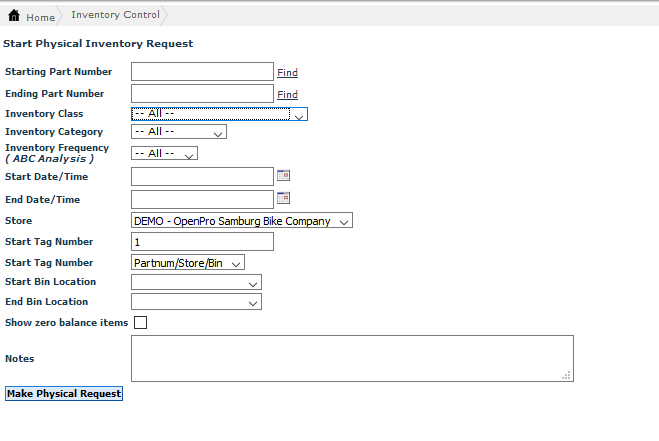The image size is (659, 441).
Task: Open the Store selection dropdown
Action: (241, 221)
